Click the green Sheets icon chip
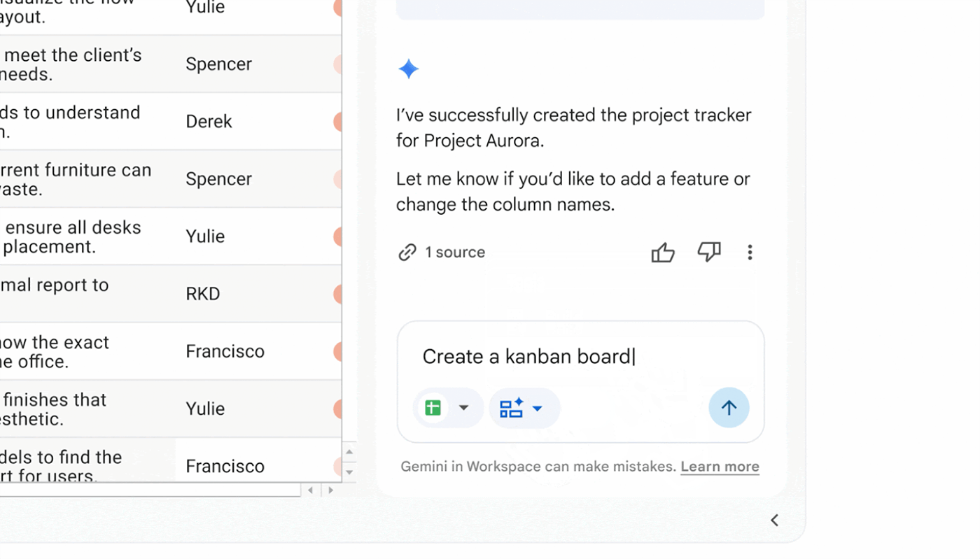 [433, 408]
